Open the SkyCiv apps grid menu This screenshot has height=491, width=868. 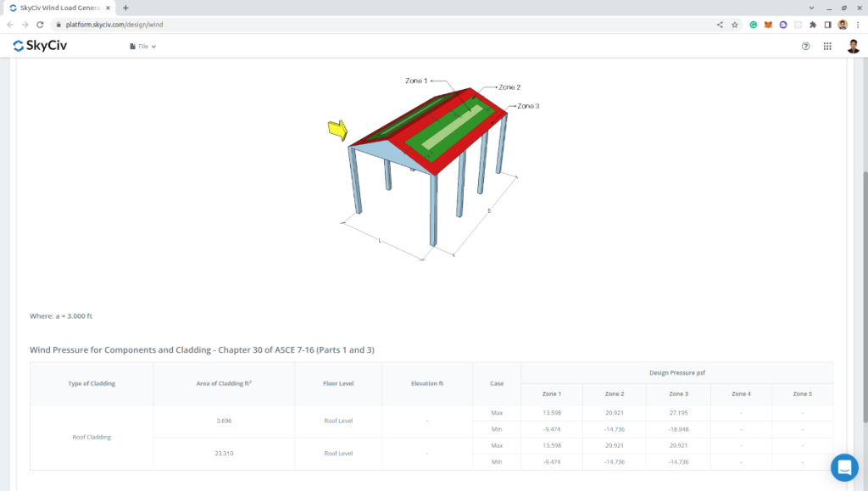point(827,47)
